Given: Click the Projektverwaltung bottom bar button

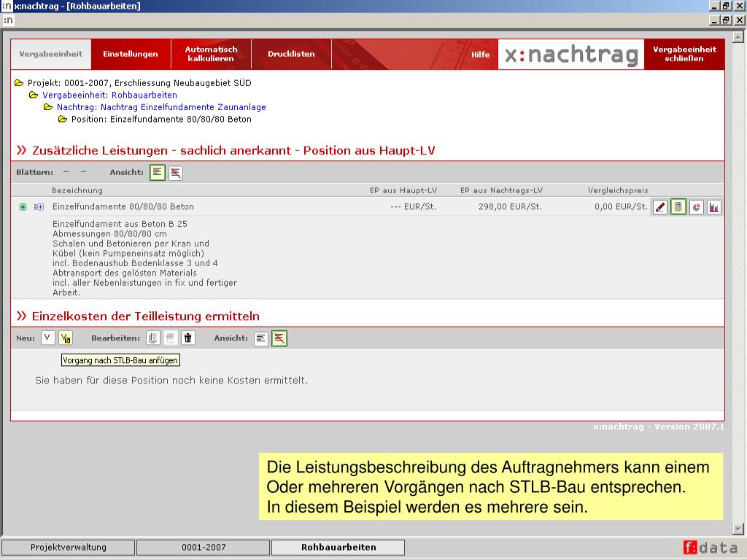Looking at the screenshot, I should 68,547.
